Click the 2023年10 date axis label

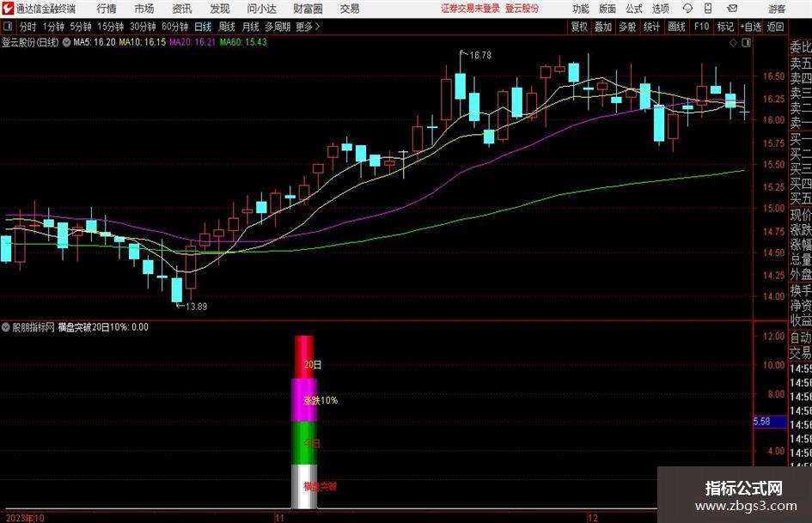click(25, 518)
